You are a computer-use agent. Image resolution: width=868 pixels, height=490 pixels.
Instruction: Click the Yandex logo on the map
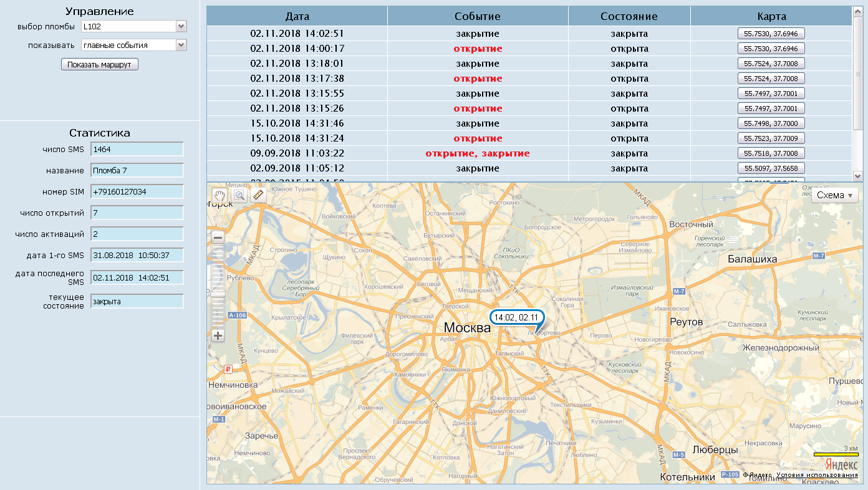(841, 464)
